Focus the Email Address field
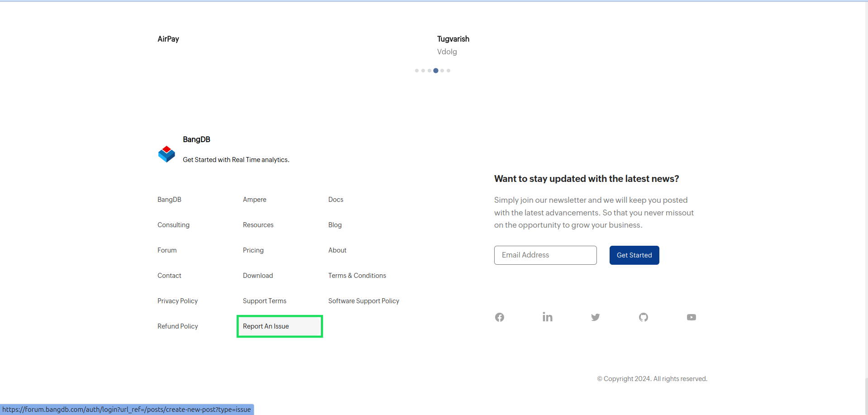The width and height of the screenshot is (868, 415). (x=545, y=255)
